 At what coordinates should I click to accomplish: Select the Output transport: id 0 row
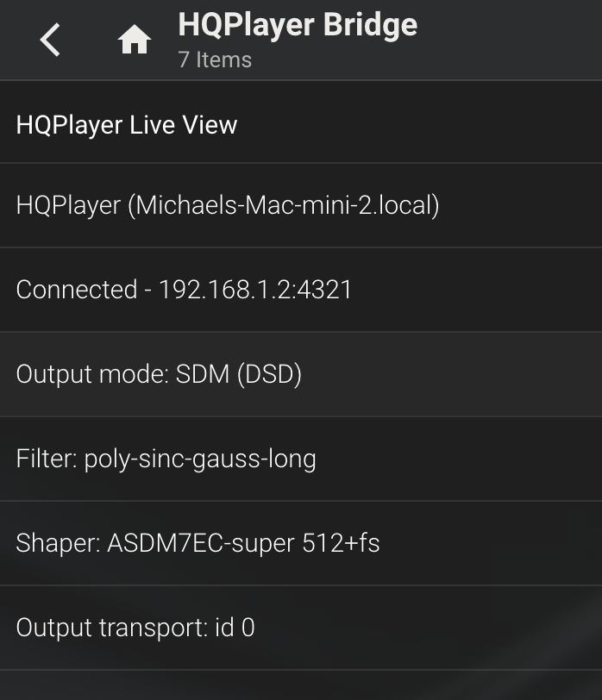301,628
